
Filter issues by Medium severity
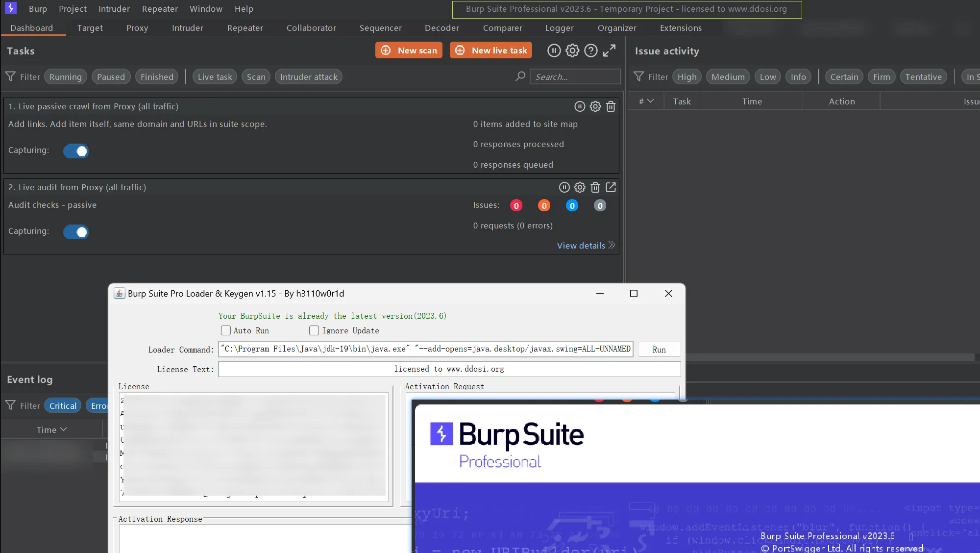click(x=728, y=76)
